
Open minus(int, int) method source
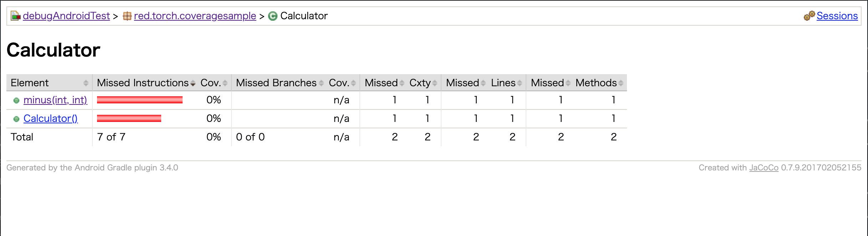[x=55, y=100]
